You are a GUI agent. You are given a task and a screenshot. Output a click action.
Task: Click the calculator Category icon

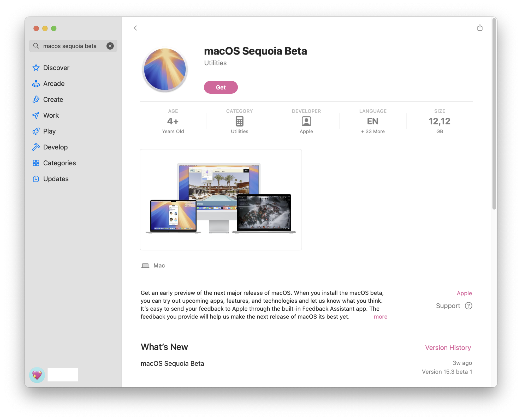pos(239,121)
